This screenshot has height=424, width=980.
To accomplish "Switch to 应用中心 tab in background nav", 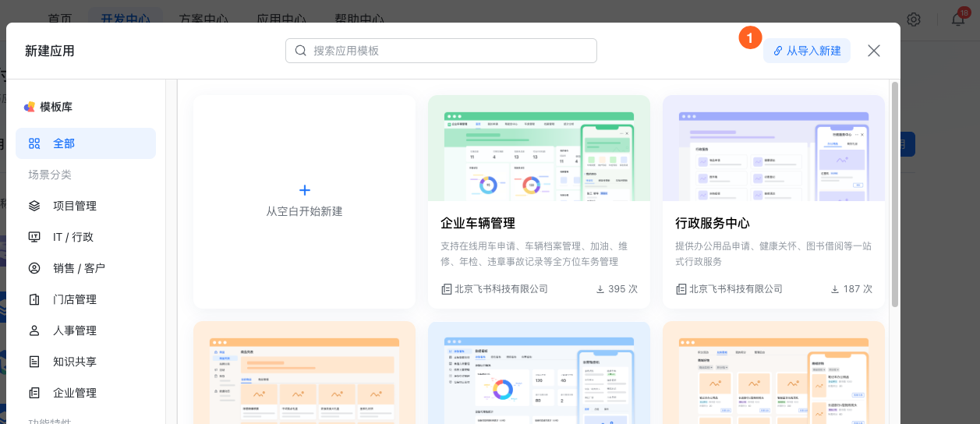I will (x=281, y=19).
